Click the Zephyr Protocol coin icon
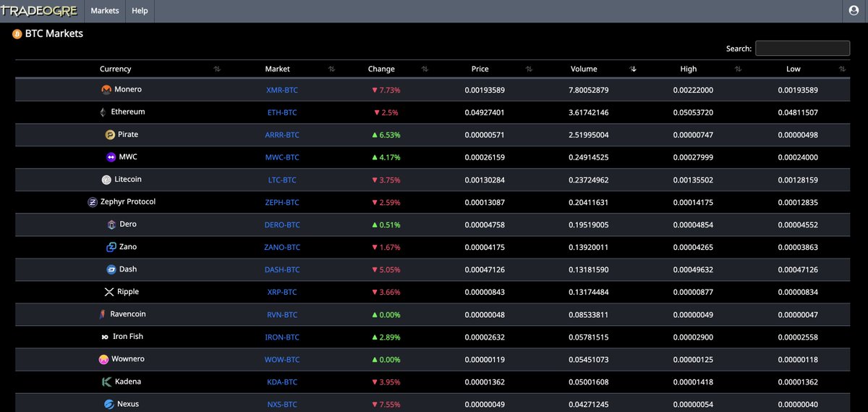Screen dimensions: 868x412 coord(93,202)
